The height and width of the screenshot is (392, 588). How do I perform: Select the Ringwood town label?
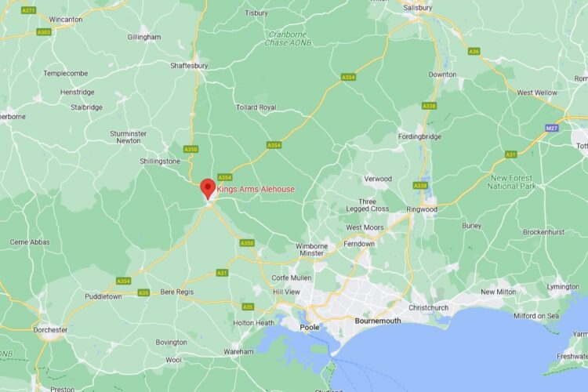[422, 209]
